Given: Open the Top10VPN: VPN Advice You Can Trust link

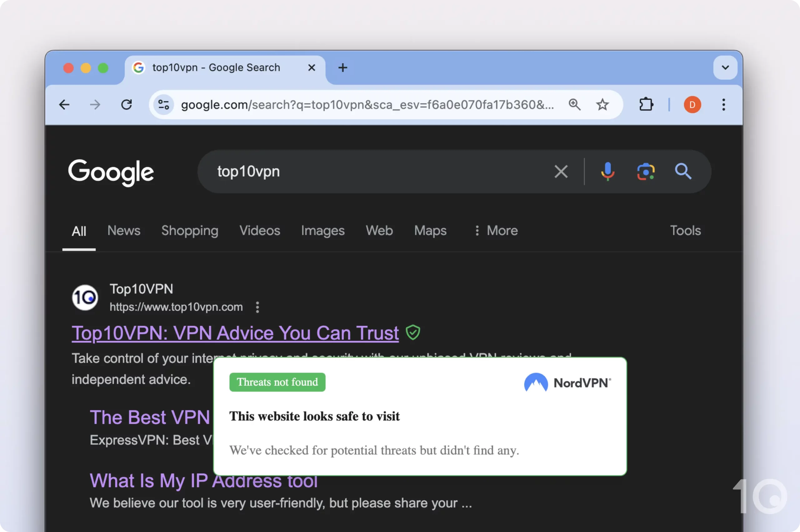Looking at the screenshot, I should tap(235, 333).
